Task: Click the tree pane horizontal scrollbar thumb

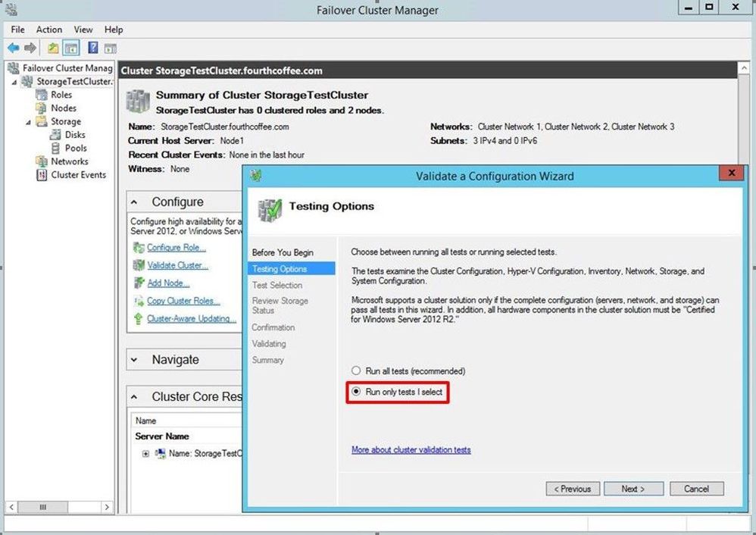Action: coord(43,507)
